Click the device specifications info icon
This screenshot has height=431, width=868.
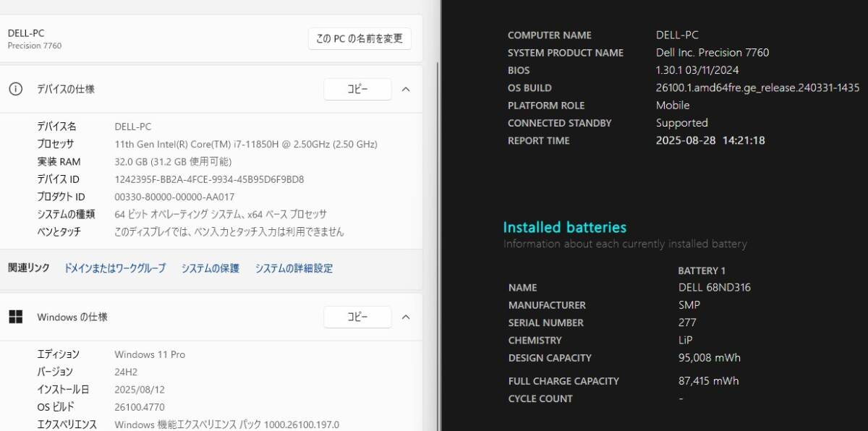click(x=15, y=89)
